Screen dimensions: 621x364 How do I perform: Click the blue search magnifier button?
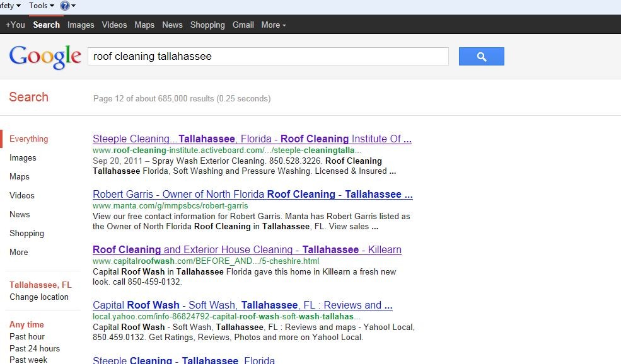pyautogui.click(x=481, y=57)
